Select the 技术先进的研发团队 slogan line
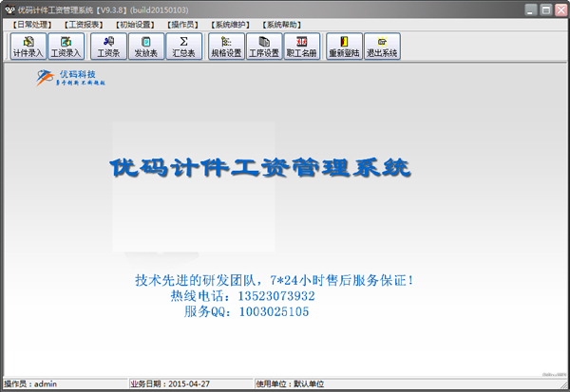This screenshot has height=392, width=570. coord(275,280)
